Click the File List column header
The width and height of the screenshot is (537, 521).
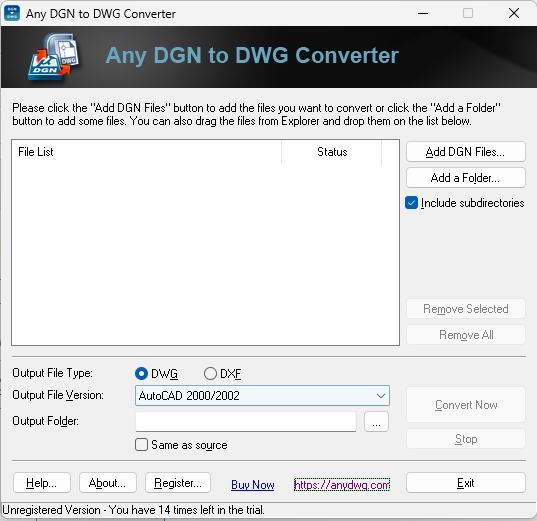[x=147, y=152]
